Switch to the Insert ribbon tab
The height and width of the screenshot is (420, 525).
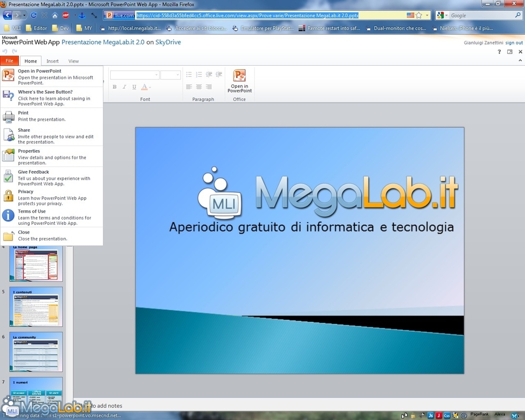click(52, 61)
